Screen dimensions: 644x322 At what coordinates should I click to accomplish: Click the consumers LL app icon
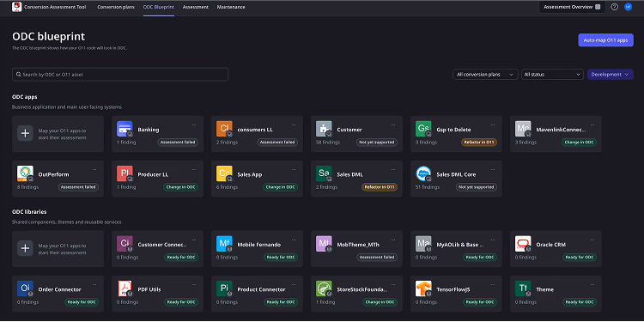[224, 129]
